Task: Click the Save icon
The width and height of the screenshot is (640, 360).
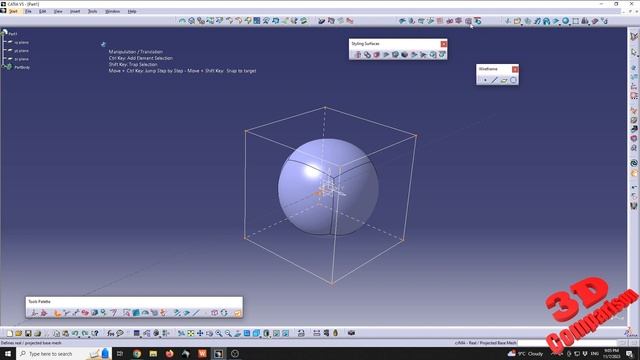Action: [28, 333]
